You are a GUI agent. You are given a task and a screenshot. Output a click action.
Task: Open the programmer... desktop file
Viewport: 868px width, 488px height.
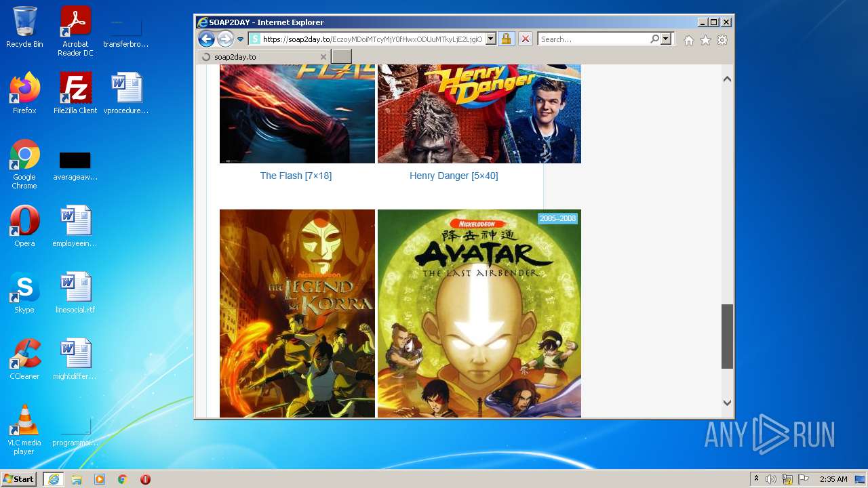click(75, 432)
